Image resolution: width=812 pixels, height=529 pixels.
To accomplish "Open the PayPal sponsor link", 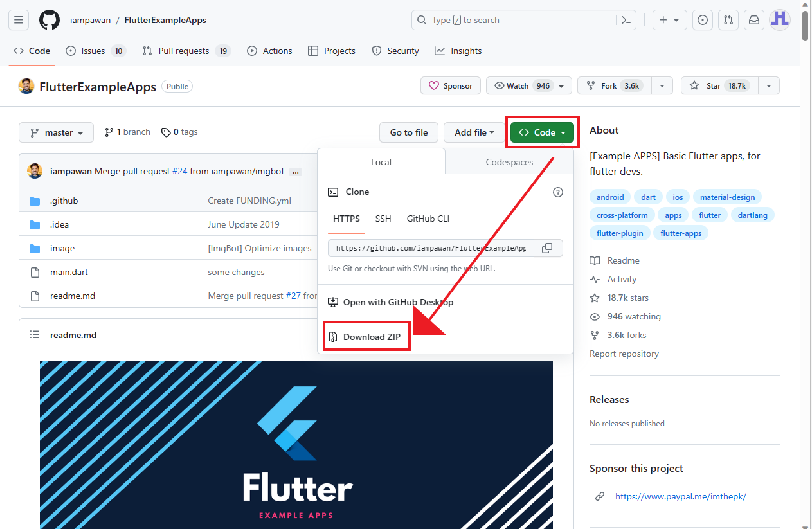I will pos(681,496).
